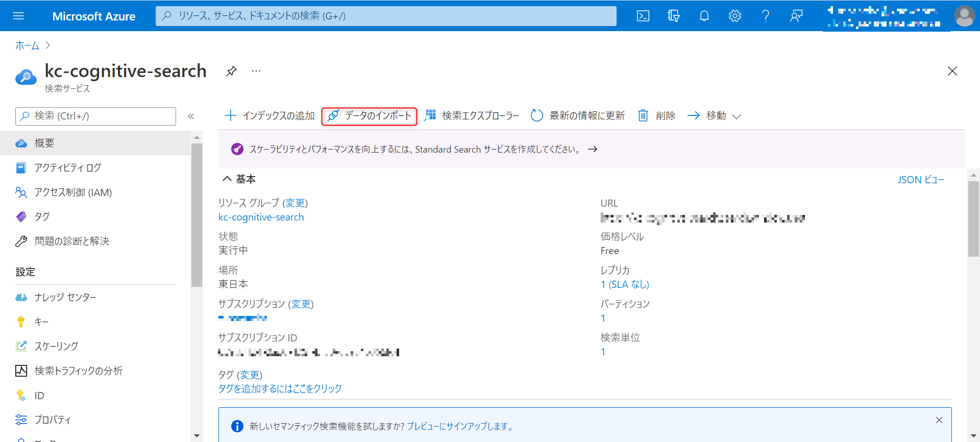Select 概要 in the sidebar
980x442 pixels.
coord(95,143)
